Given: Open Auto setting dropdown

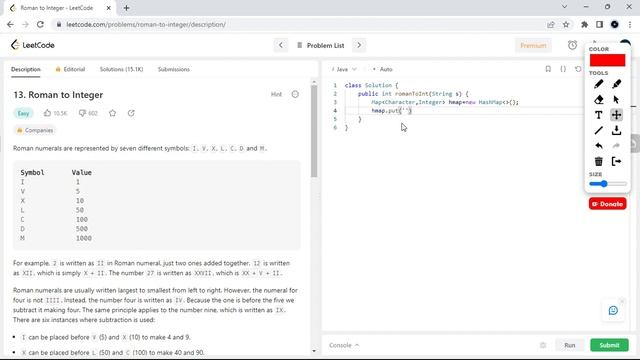Looking at the screenshot, I should (x=383, y=69).
